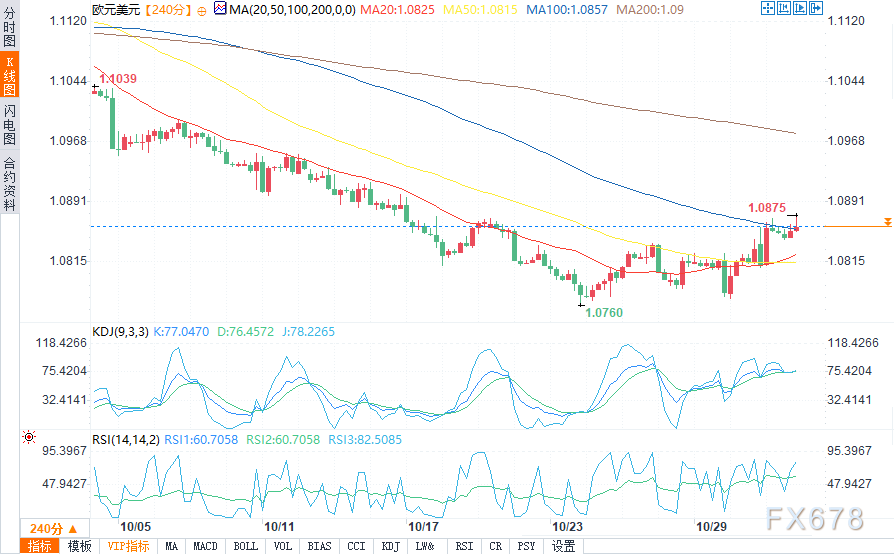Switch to the 闪电图 side tab

(x=9, y=124)
